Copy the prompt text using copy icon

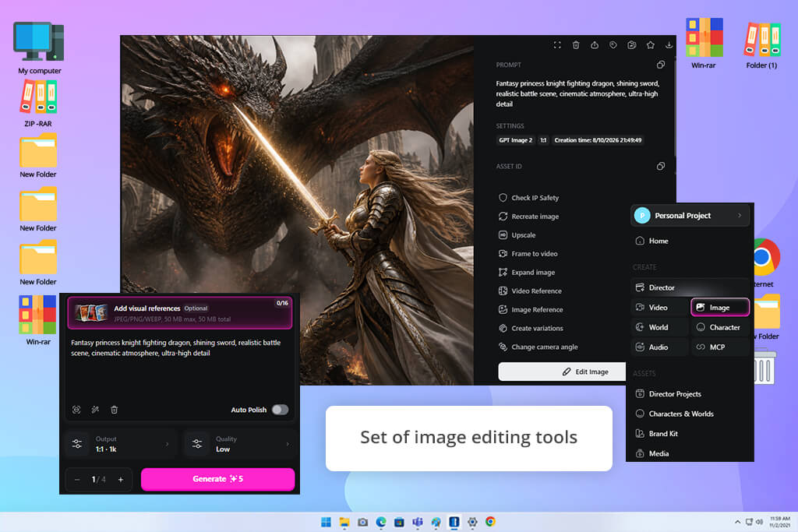point(661,65)
